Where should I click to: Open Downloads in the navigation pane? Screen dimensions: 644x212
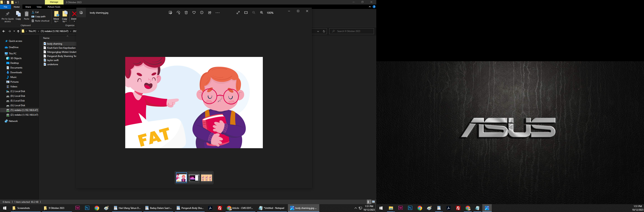16,72
